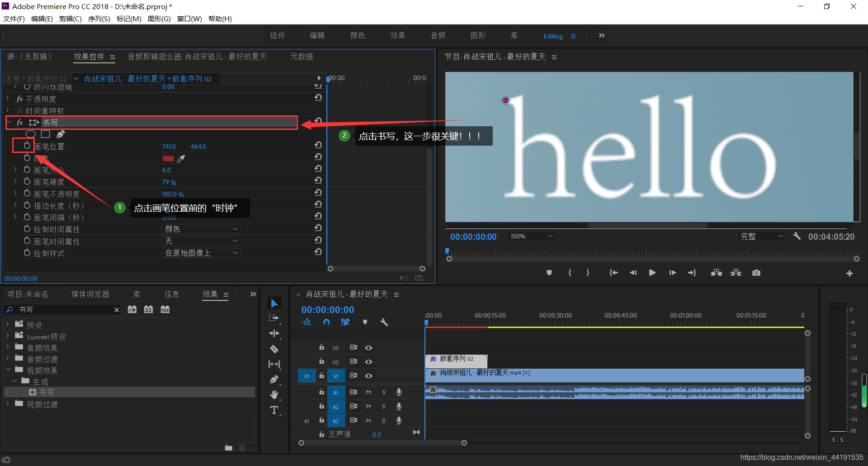Screen dimensions: 868x466
Task: Click the effects search field
Action: (62, 310)
